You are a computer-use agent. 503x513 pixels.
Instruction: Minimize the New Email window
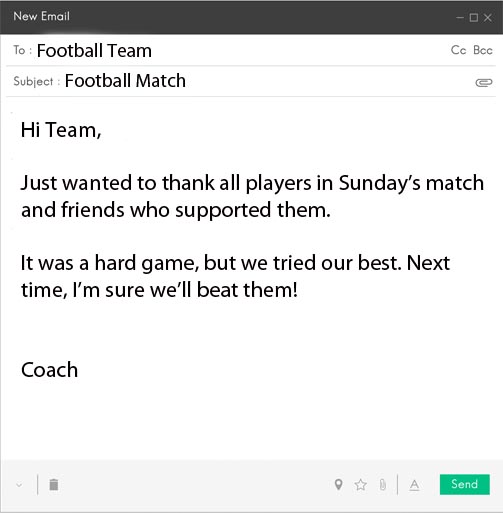click(x=460, y=17)
